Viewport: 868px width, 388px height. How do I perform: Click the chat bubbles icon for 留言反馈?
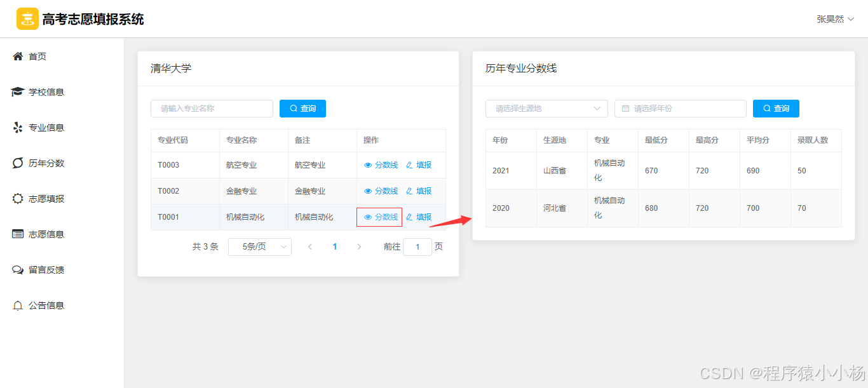point(18,270)
